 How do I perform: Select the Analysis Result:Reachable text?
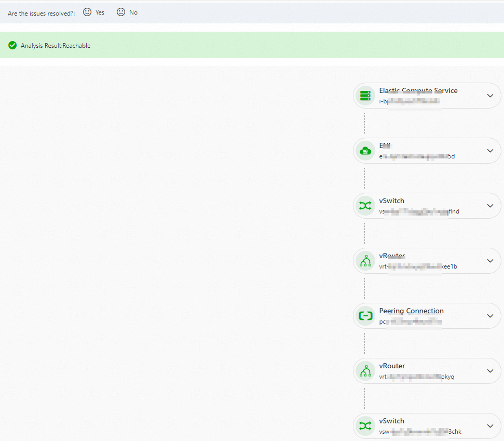coord(56,46)
